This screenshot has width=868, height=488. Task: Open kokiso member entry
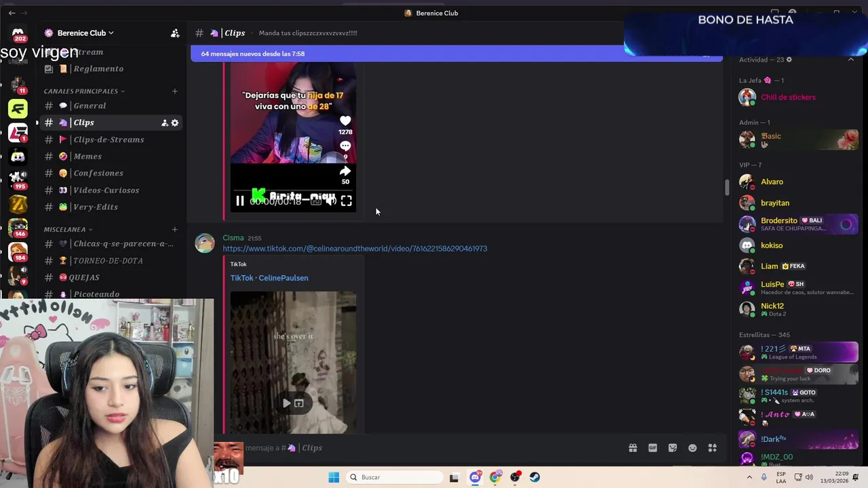click(x=797, y=245)
